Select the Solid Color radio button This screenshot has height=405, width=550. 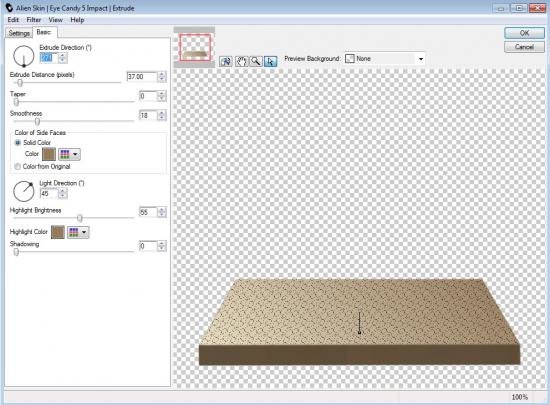coord(18,143)
